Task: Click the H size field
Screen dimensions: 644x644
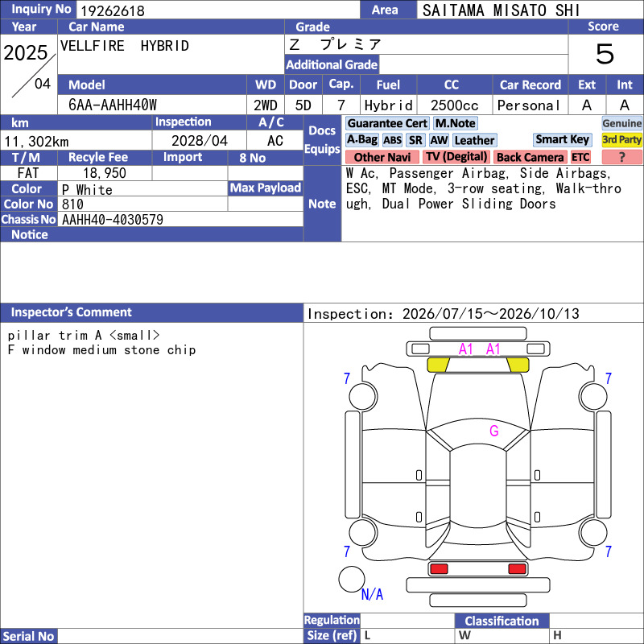Action: click(597, 636)
